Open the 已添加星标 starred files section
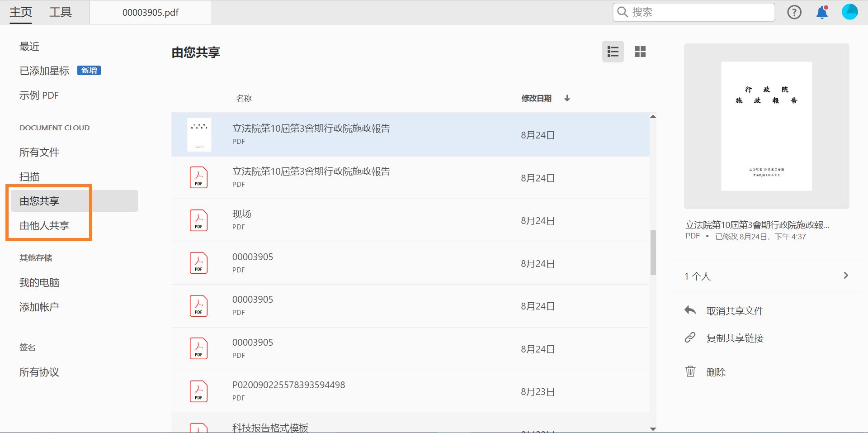This screenshot has width=868, height=433. pyautogui.click(x=44, y=71)
